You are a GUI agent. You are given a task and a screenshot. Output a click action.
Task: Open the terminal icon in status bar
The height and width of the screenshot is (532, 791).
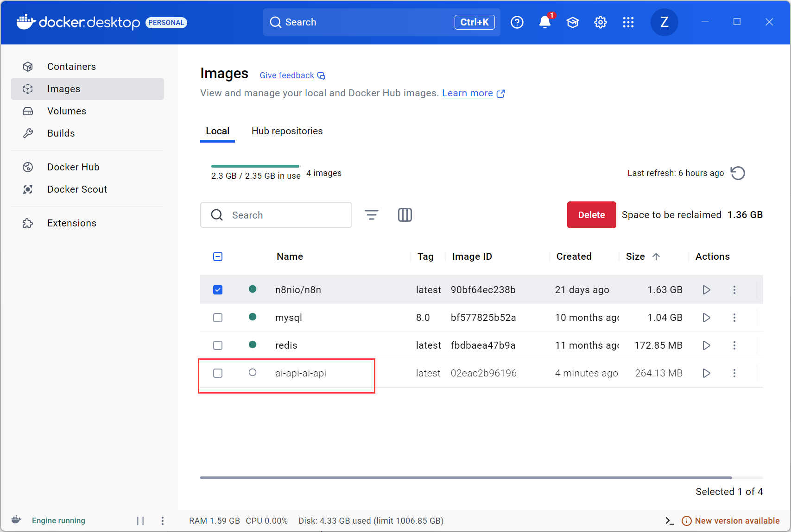[x=670, y=521]
